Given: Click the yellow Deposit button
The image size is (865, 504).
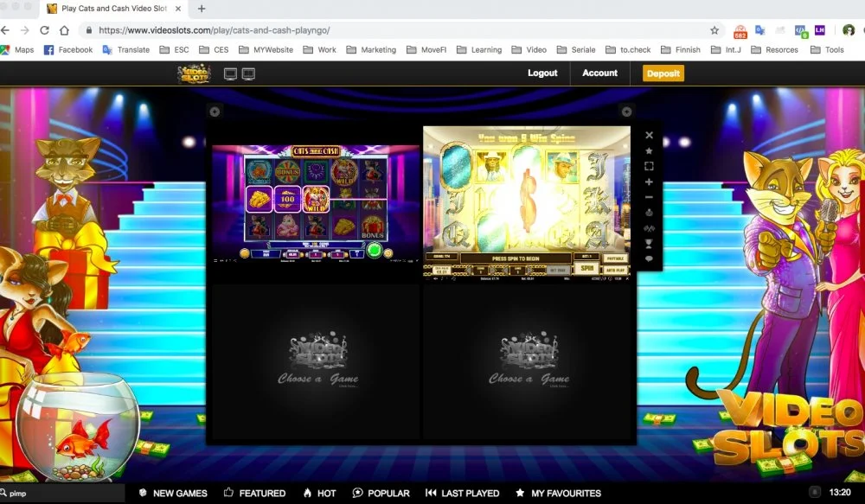Looking at the screenshot, I should [663, 73].
